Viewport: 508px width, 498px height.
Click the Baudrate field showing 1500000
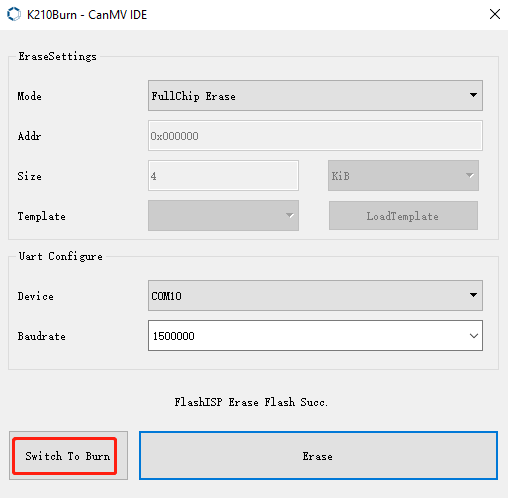point(315,336)
